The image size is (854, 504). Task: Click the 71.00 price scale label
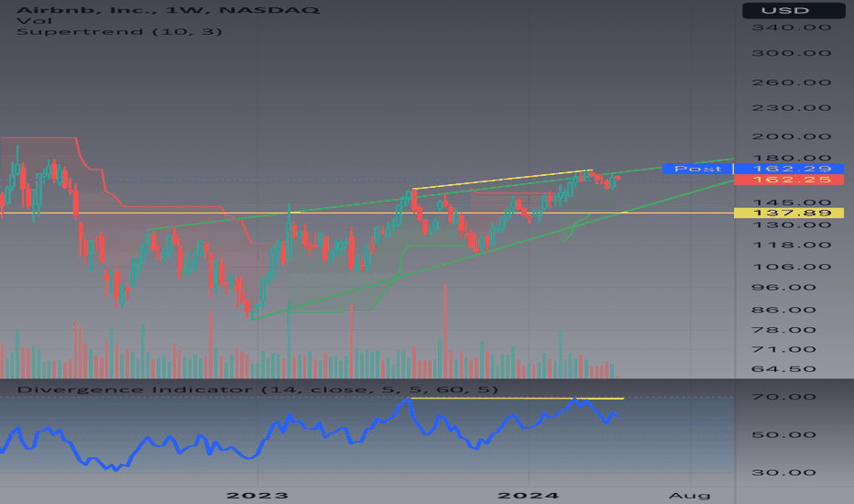tap(783, 350)
